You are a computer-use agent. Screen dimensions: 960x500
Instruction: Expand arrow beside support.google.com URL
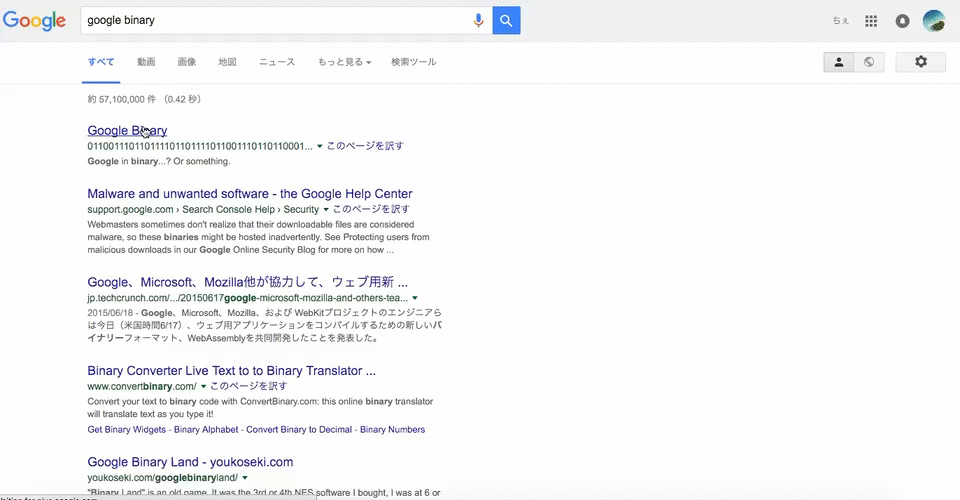(x=326, y=209)
